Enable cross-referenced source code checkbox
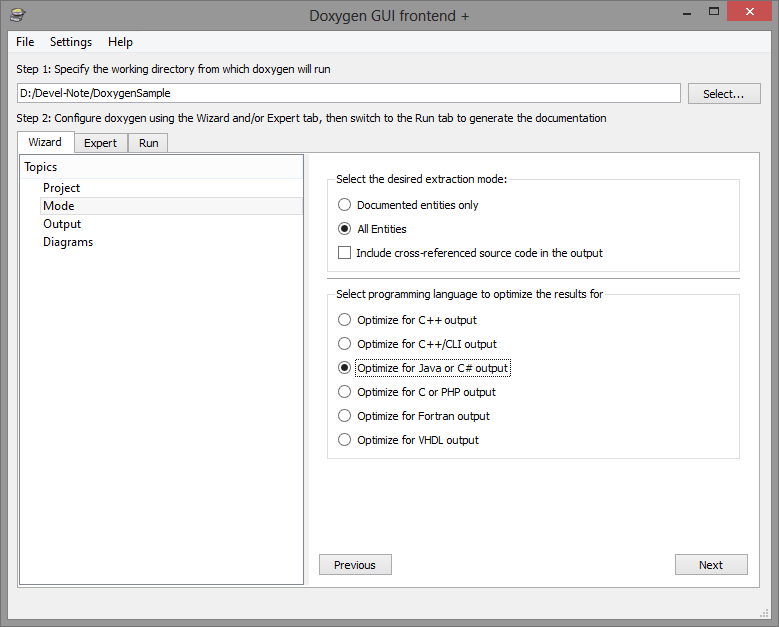Image resolution: width=779 pixels, height=627 pixels. click(344, 252)
